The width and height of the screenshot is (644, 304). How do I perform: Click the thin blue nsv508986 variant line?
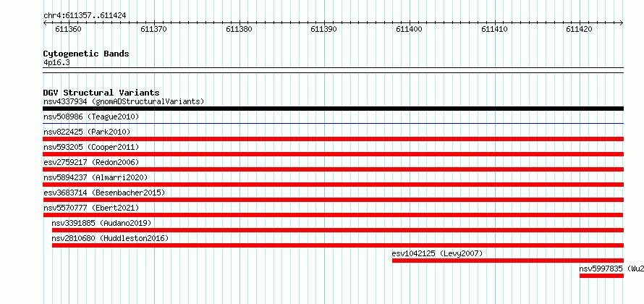pos(333,123)
